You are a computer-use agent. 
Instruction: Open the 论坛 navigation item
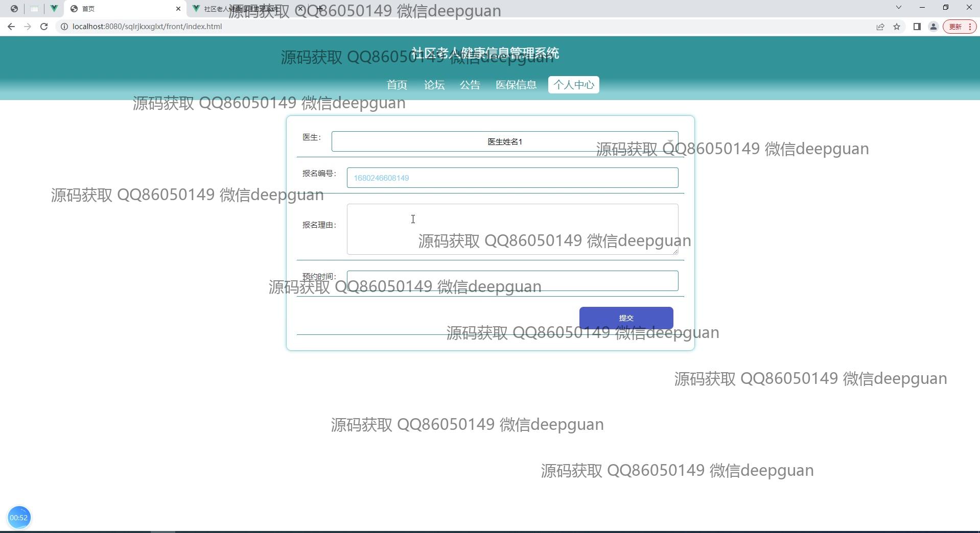(434, 85)
